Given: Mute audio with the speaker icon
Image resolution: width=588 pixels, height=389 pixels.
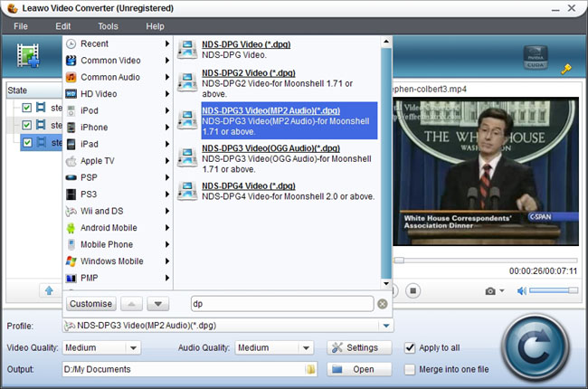Looking at the screenshot, I should tap(522, 290).
